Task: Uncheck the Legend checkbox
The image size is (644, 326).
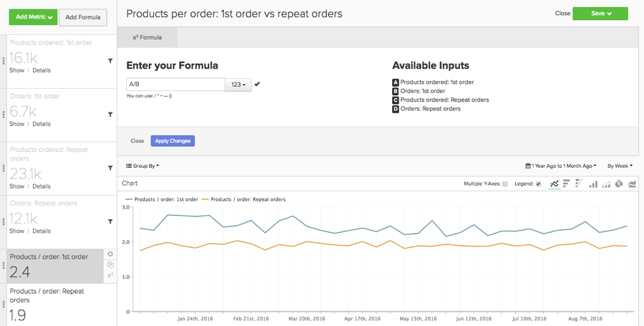Action: 538,184
